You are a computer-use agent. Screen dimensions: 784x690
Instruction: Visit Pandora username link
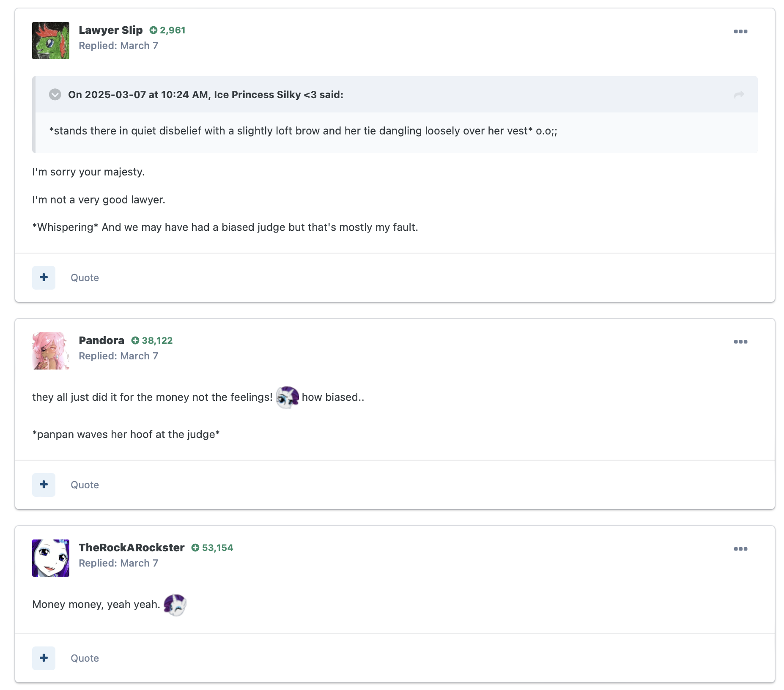[101, 340]
